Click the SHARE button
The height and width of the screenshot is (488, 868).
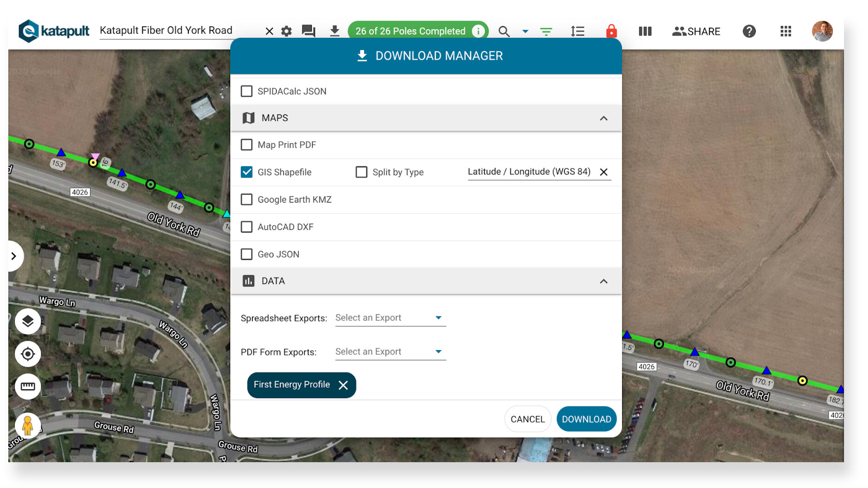(x=696, y=31)
